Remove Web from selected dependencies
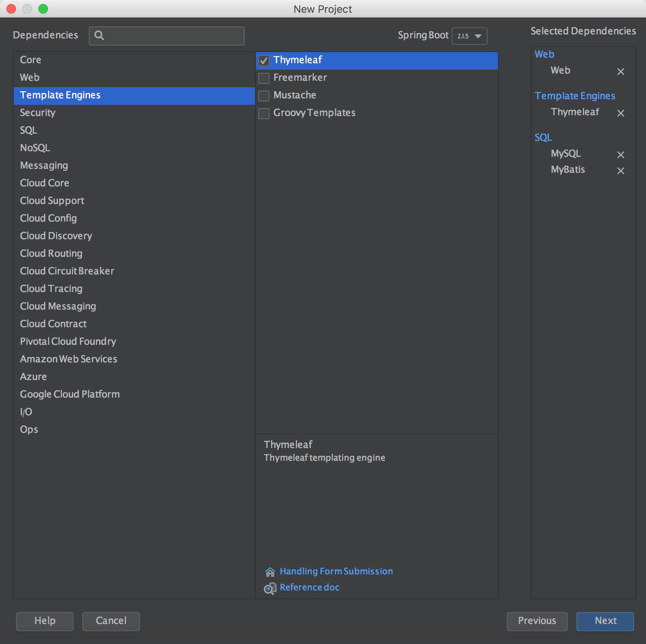This screenshot has width=646, height=644. point(620,72)
